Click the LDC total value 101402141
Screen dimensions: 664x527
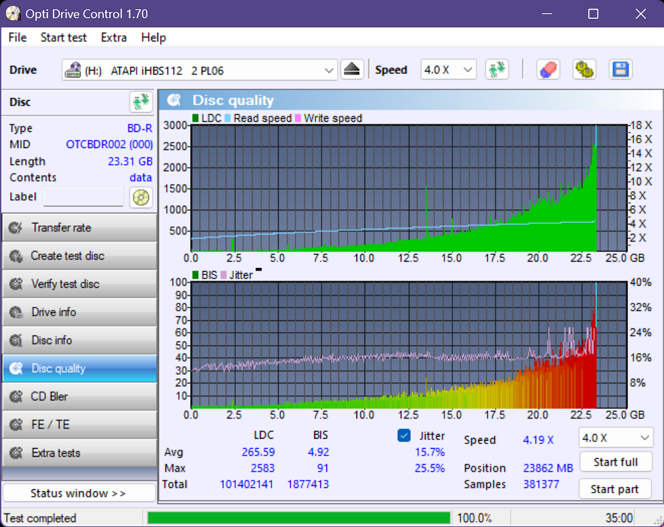click(x=246, y=484)
